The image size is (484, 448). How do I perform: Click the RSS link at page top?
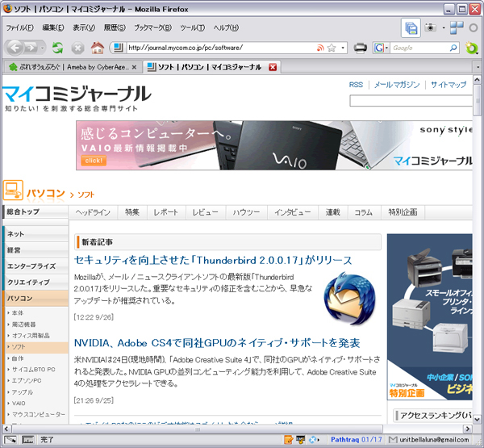[x=356, y=85]
